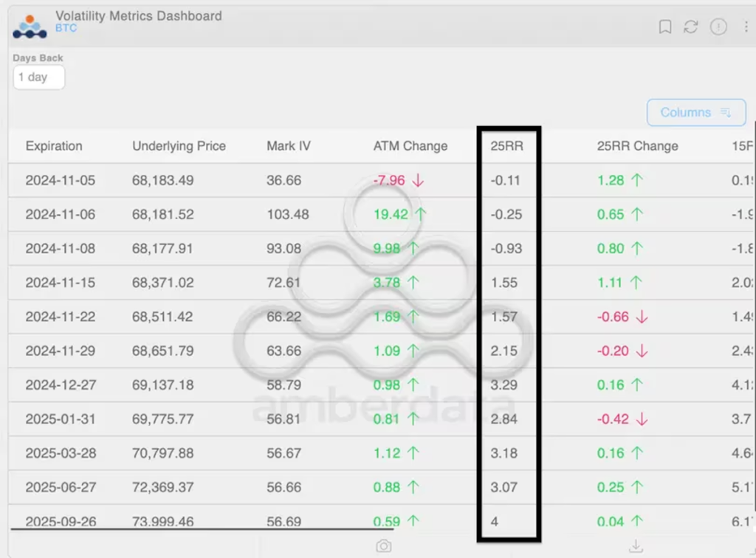The width and height of the screenshot is (756, 558).
Task: Open the Days Back 1 day dropdown
Action: (39, 77)
